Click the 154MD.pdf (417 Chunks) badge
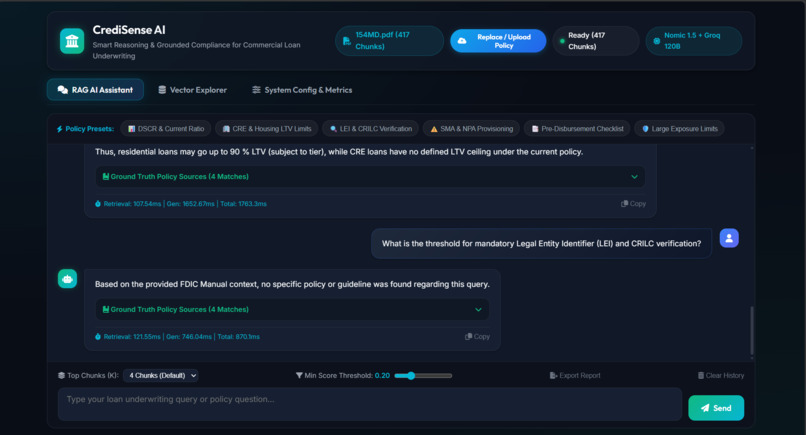806x435 pixels. pyautogui.click(x=389, y=41)
